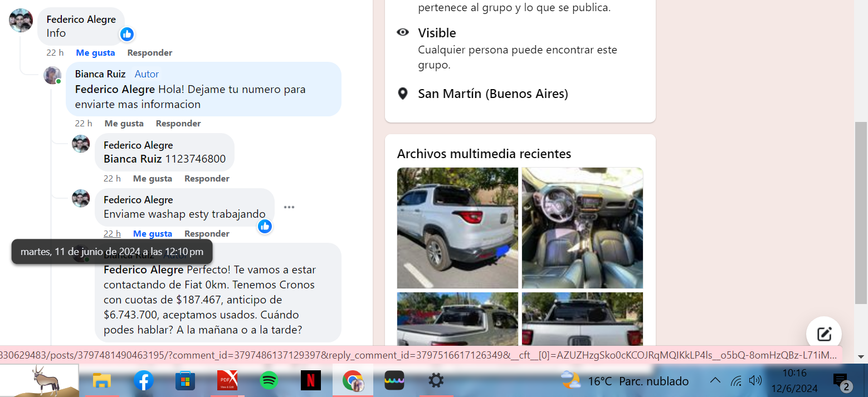Open the three-dots menu beside Enviame washap comment
The height and width of the screenshot is (397, 868).
tap(289, 207)
